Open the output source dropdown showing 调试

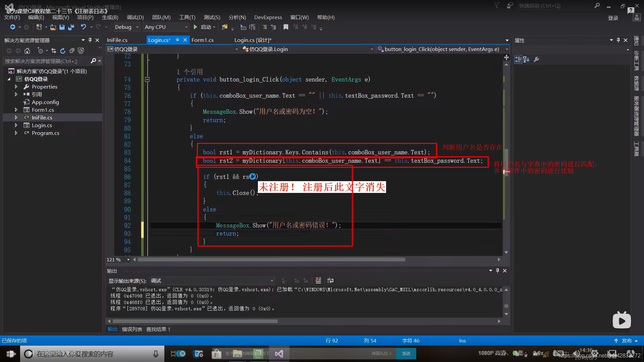coord(212,281)
